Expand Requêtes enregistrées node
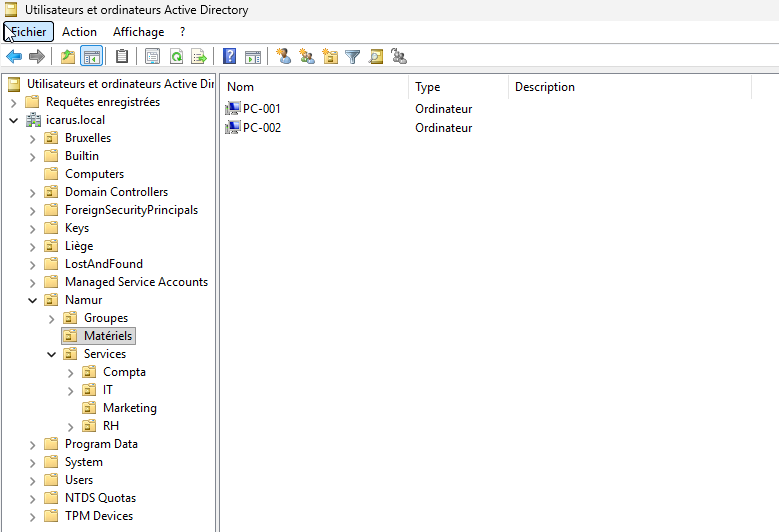 click(x=14, y=103)
